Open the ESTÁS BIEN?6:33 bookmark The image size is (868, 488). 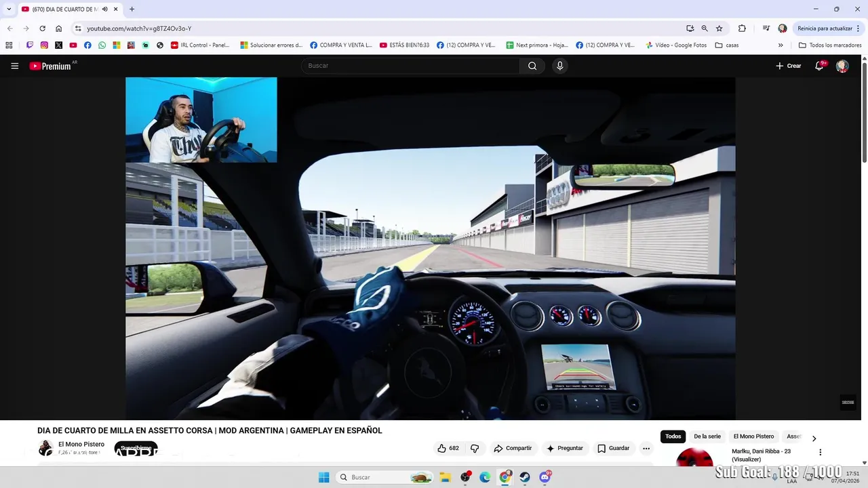[x=404, y=45]
